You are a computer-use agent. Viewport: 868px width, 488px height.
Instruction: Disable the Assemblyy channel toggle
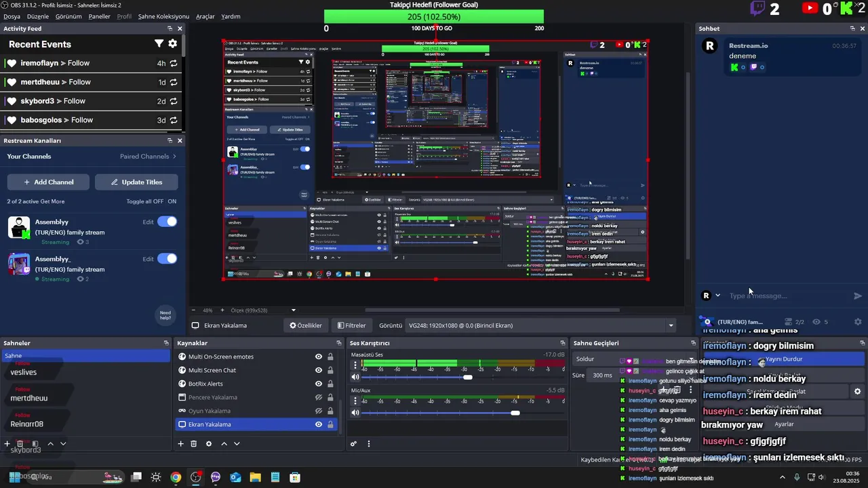pos(167,222)
